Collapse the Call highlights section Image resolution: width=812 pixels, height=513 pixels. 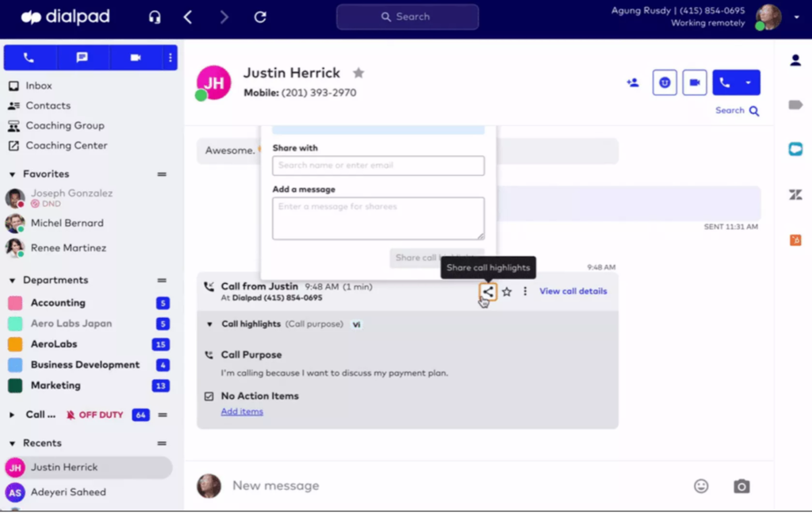(209, 323)
